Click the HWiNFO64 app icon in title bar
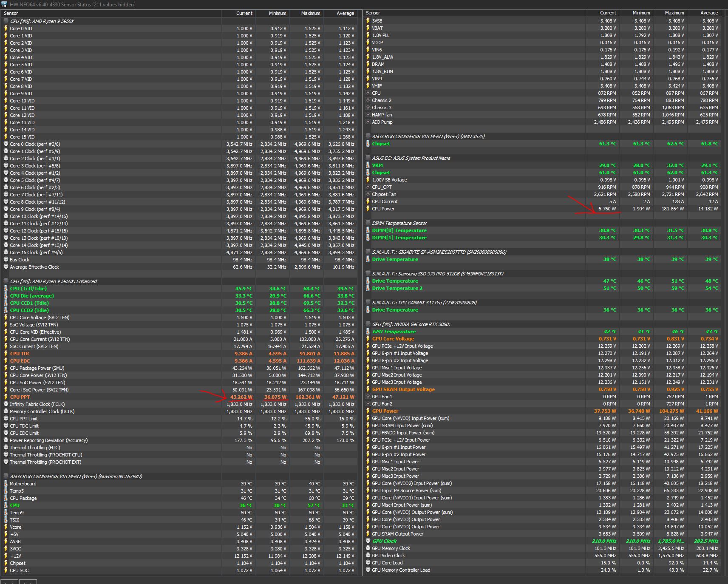The width and height of the screenshot is (728, 584). (5, 4)
